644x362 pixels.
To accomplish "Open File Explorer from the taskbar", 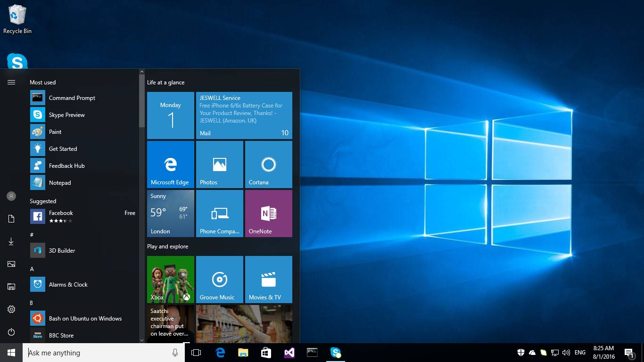I will (x=243, y=353).
